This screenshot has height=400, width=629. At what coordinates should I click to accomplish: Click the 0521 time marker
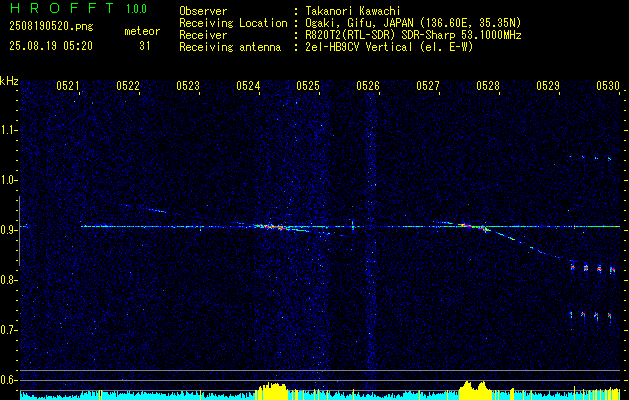(x=67, y=85)
